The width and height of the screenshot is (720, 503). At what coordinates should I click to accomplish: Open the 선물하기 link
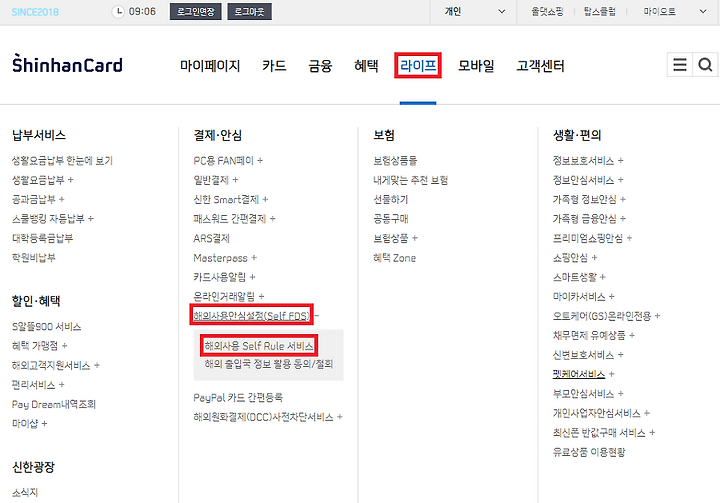tap(390, 199)
